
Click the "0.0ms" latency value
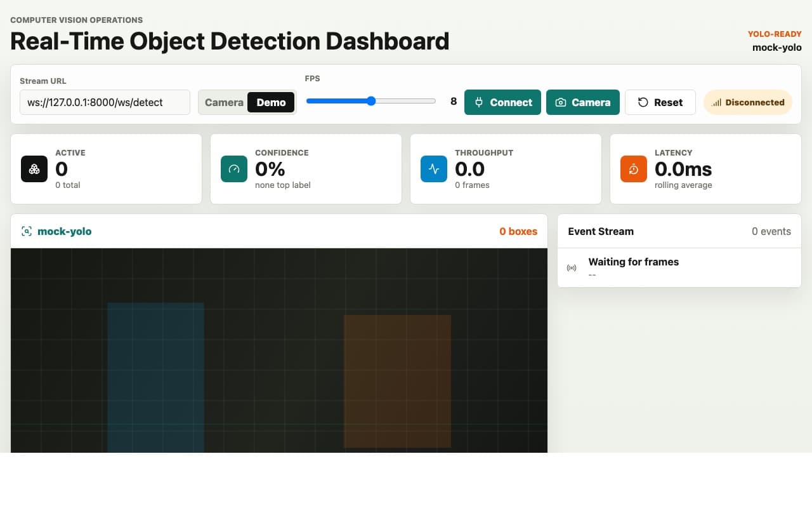[x=683, y=169]
